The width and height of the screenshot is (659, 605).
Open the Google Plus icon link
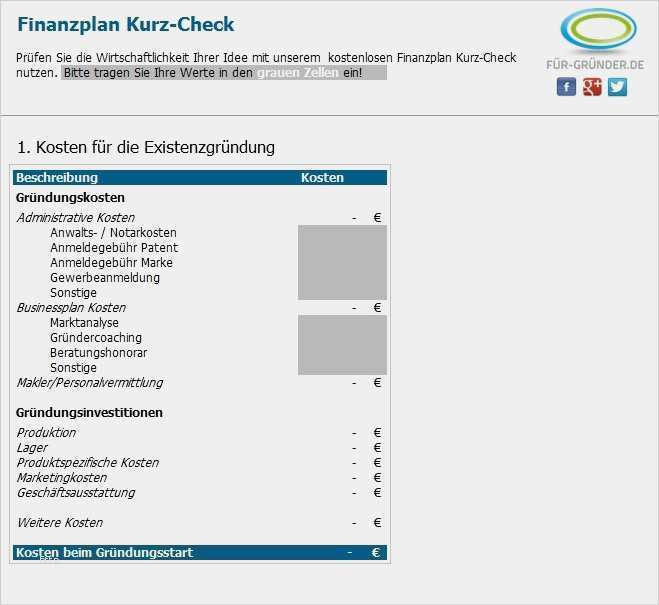(x=592, y=87)
